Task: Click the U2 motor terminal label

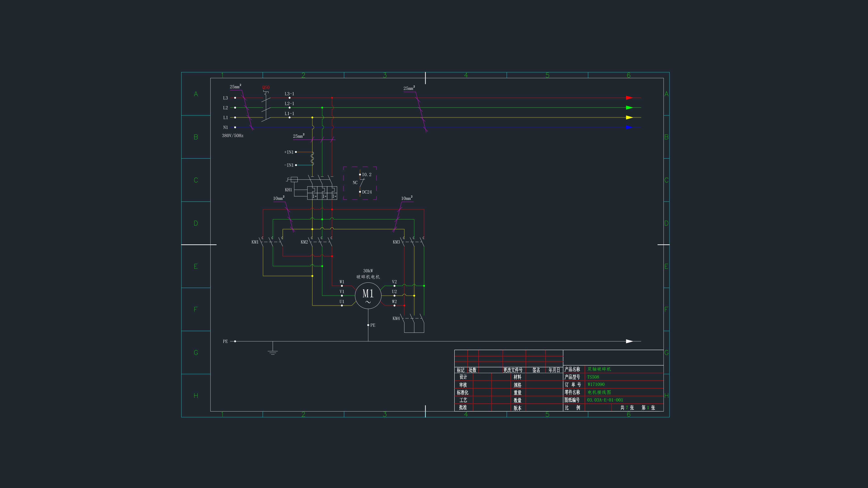Action: 394,292
